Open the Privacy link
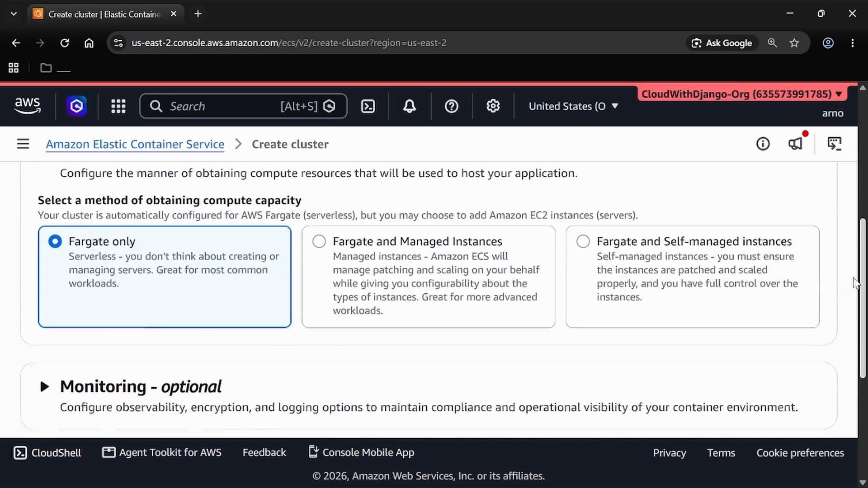The height and width of the screenshot is (488, 868). [670, 453]
